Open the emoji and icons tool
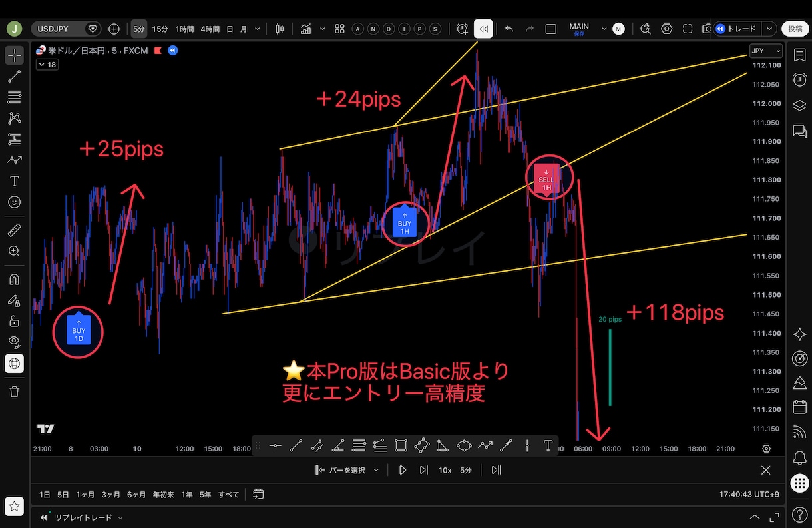 coord(14,202)
